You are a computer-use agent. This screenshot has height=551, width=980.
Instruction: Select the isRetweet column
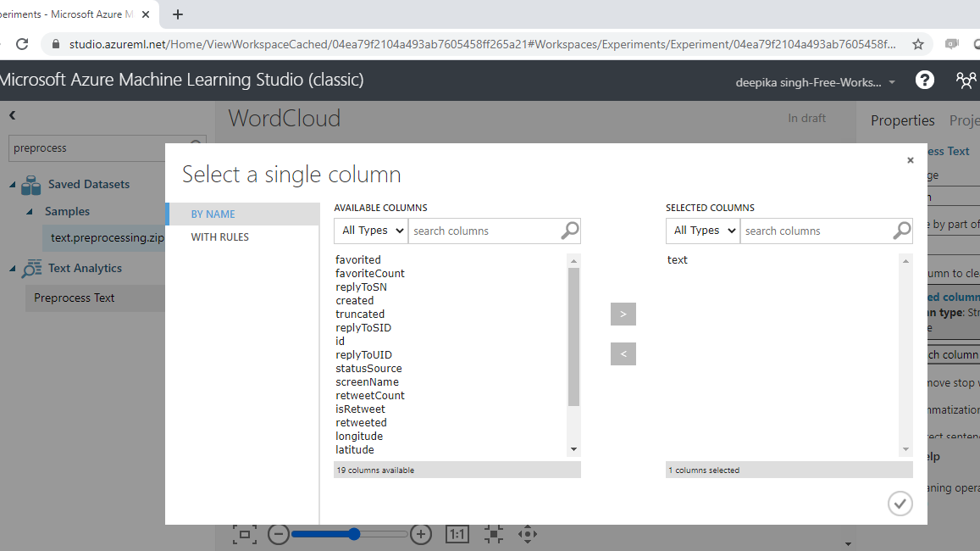tap(360, 409)
